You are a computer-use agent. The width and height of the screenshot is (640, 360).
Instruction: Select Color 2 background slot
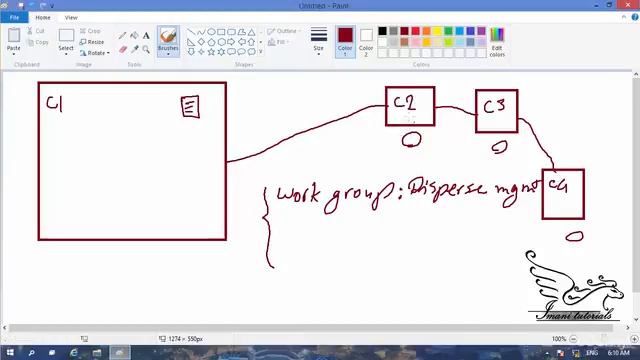pyautogui.click(x=366, y=42)
